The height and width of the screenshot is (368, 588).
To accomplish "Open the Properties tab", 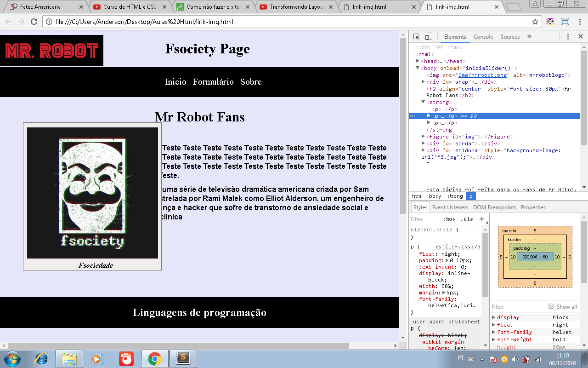I will click(x=533, y=207).
